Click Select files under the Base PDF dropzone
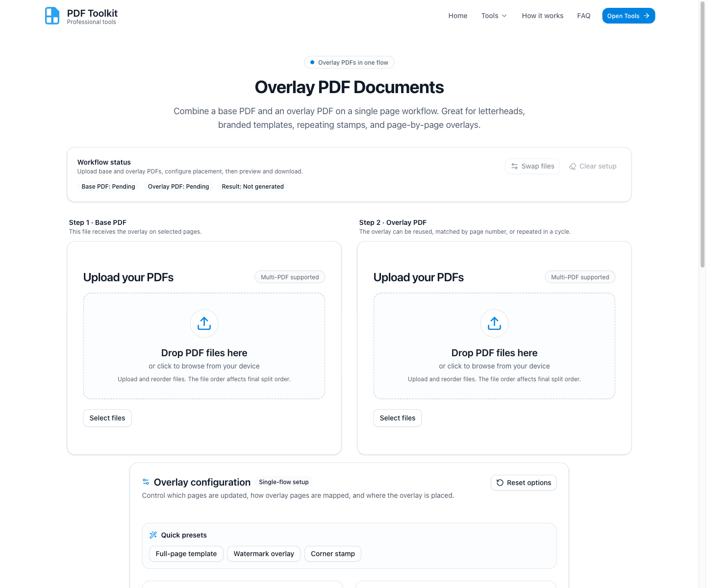This screenshot has height=588, width=706. (107, 417)
